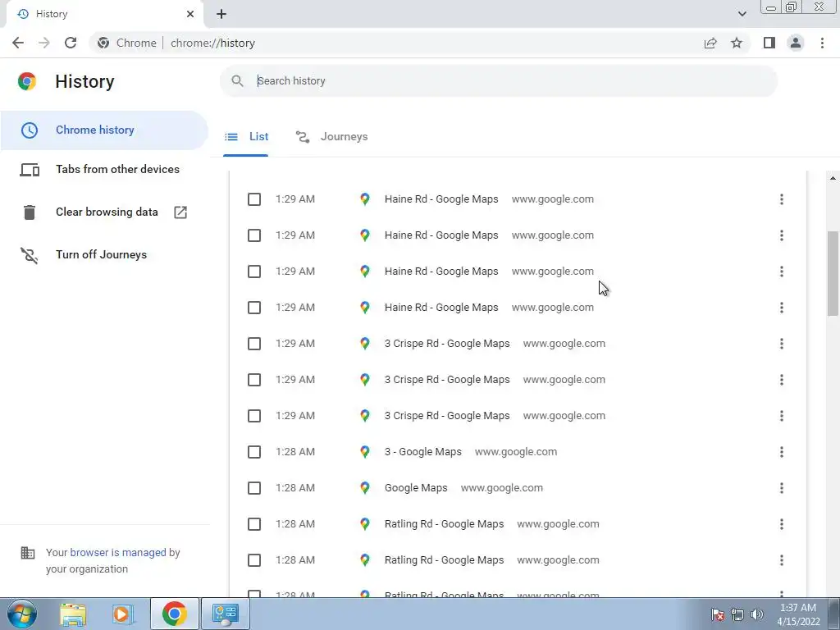Open the profile avatar menu
The width and height of the screenshot is (840, 630).
(x=796, y=43)
